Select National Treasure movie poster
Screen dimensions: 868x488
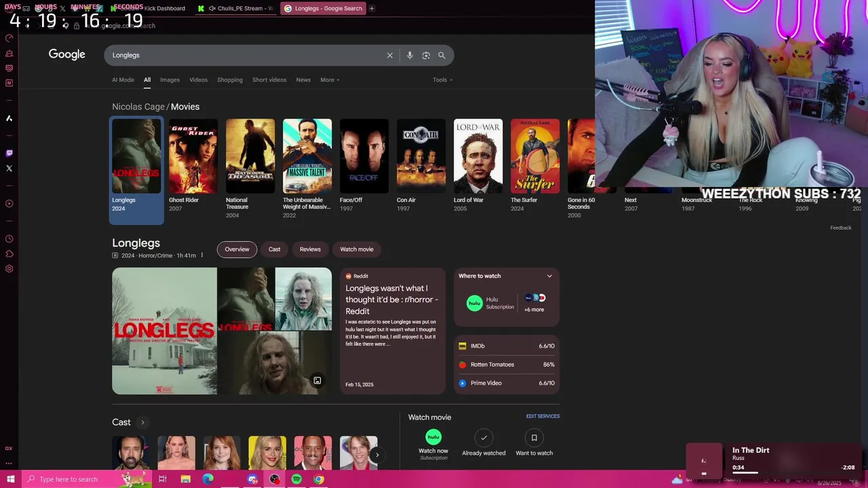(x=250, y=157)
